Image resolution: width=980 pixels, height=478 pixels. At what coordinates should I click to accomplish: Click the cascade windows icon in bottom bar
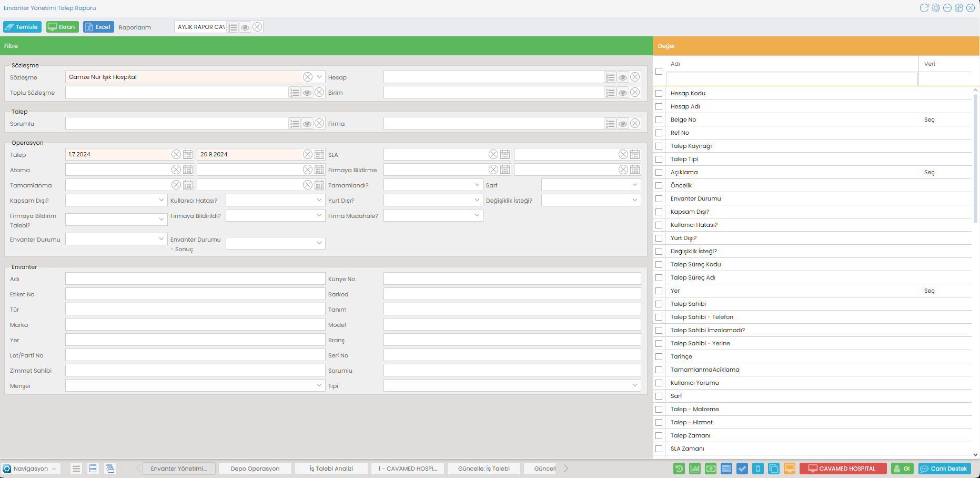[110, 469]
